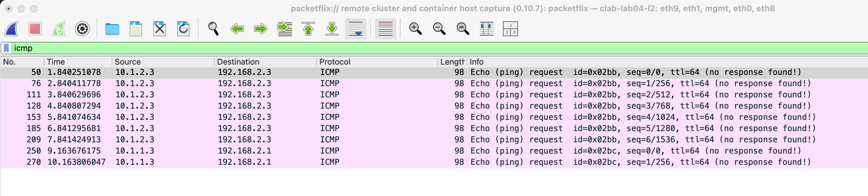
Task: Restart the current capture
Action: 59,29
